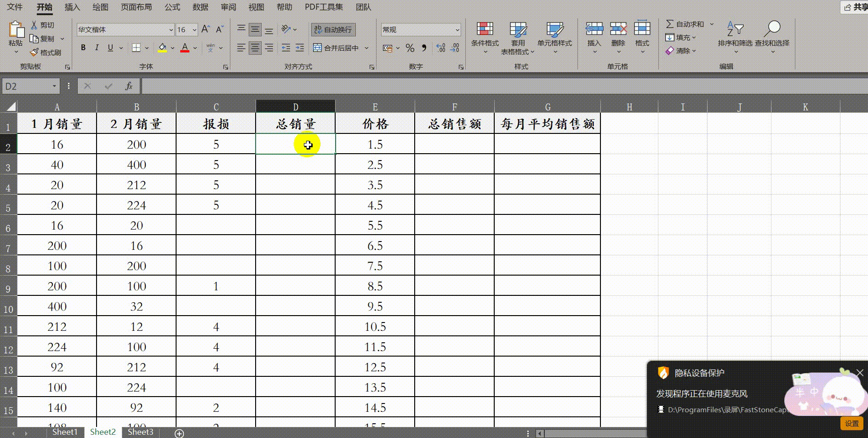Expand Merge and Center (合并后居中) arrow
This screenshot has height=438, width=868.
(x=366, y=48)
